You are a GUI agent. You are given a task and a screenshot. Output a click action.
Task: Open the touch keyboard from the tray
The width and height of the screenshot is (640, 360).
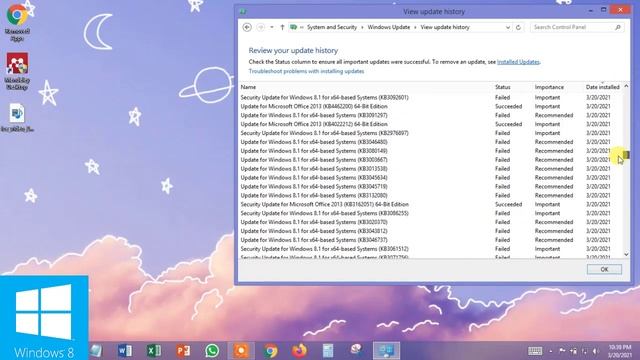(x=535, y=351)
